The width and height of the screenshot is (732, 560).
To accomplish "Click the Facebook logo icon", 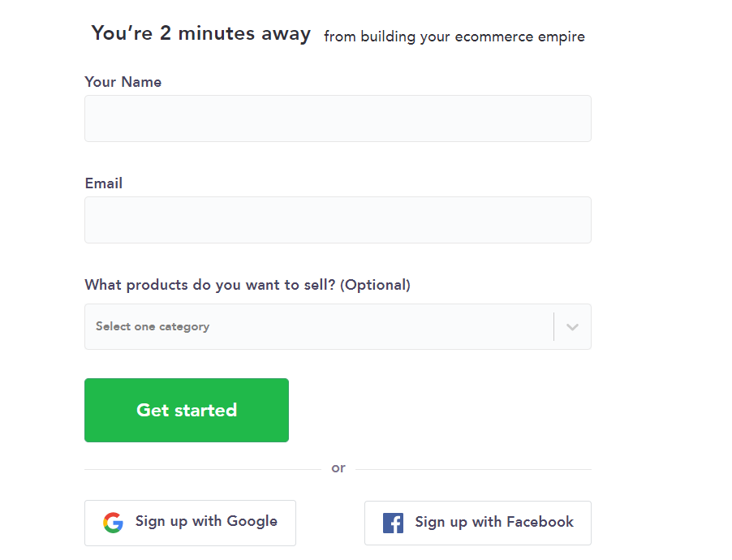I will [393, 523].
